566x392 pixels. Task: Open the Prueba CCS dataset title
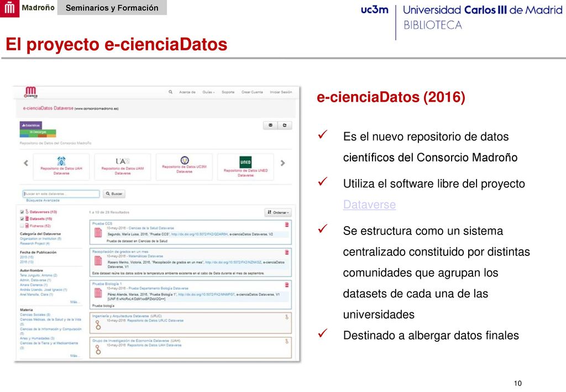102,224
